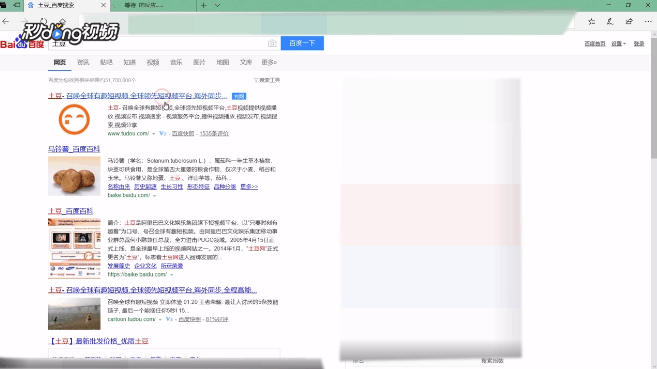
Task: Open the 历史起源 sublink
Action: point(145,187)
